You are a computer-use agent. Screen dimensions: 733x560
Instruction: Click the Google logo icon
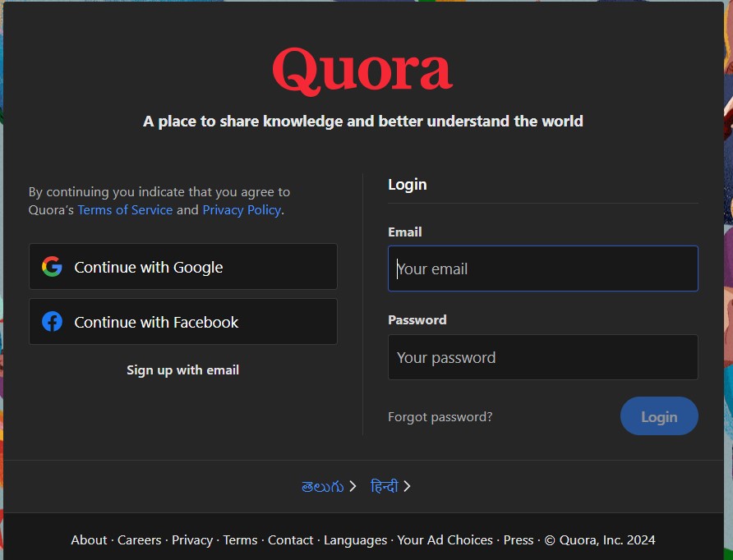(x=52, y=267)
